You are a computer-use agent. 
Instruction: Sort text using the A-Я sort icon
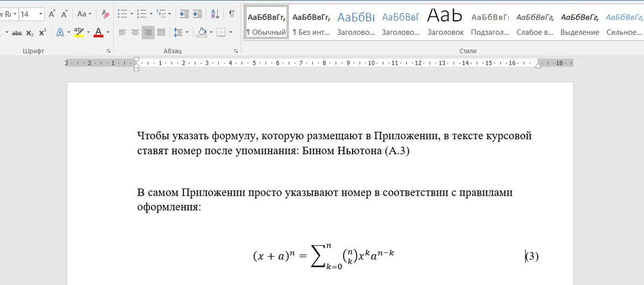pyautogui.click(x=215, y=13)
